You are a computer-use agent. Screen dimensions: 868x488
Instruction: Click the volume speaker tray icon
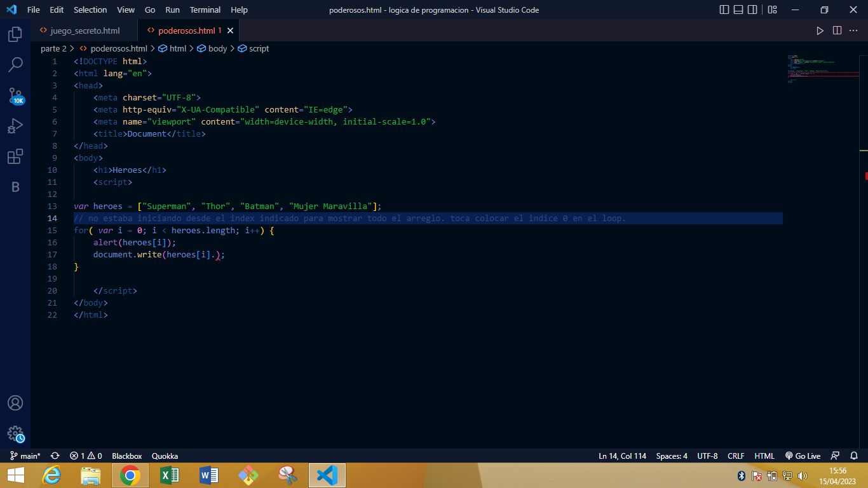pyautogui.click(x=802, y=475)
